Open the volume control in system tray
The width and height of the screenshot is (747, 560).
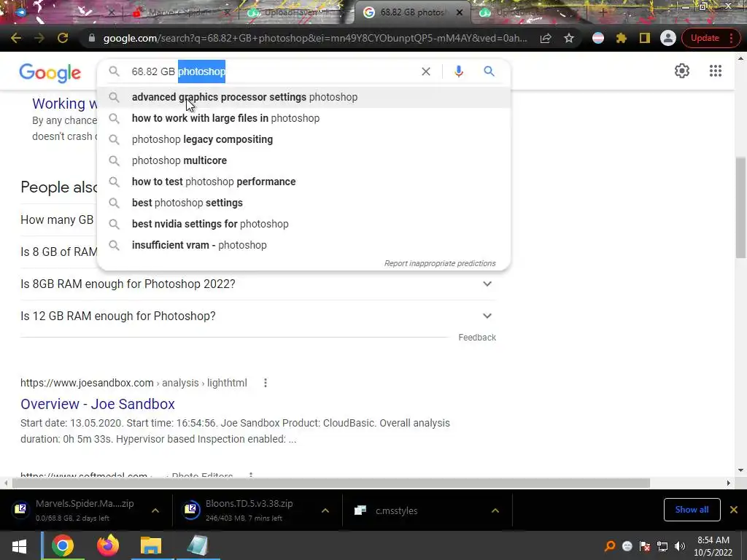(x=680, y=546)
